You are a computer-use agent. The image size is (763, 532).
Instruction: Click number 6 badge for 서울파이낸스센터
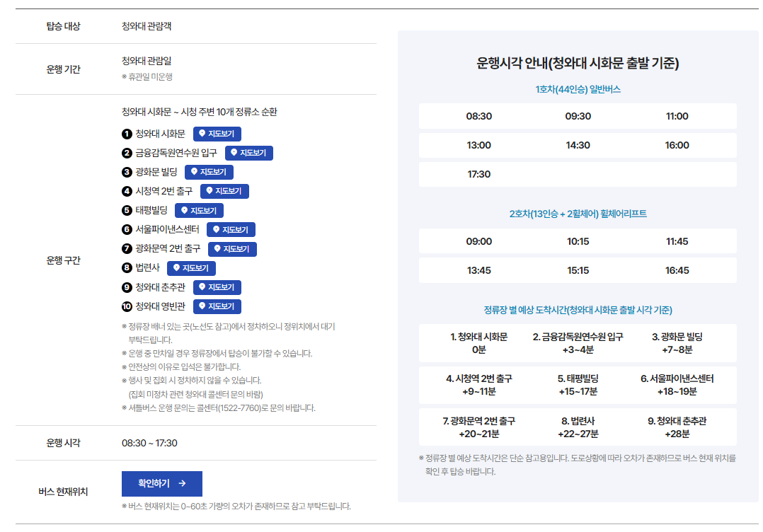tap(127, 229)
